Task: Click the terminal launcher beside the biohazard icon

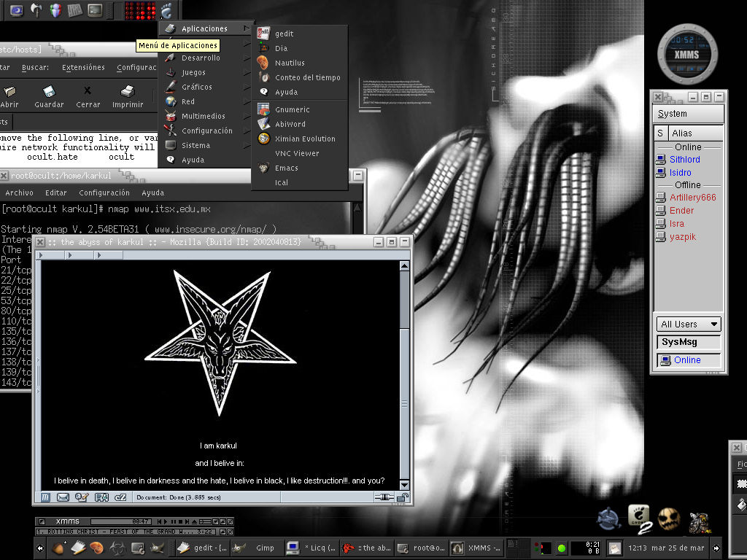Action: [x=137, y=548]
